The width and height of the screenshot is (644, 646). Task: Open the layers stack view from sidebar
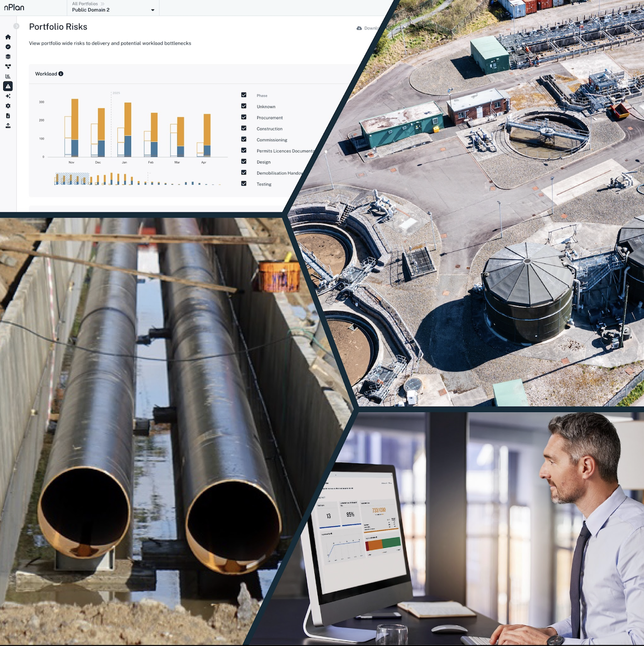tap(8, 57)
